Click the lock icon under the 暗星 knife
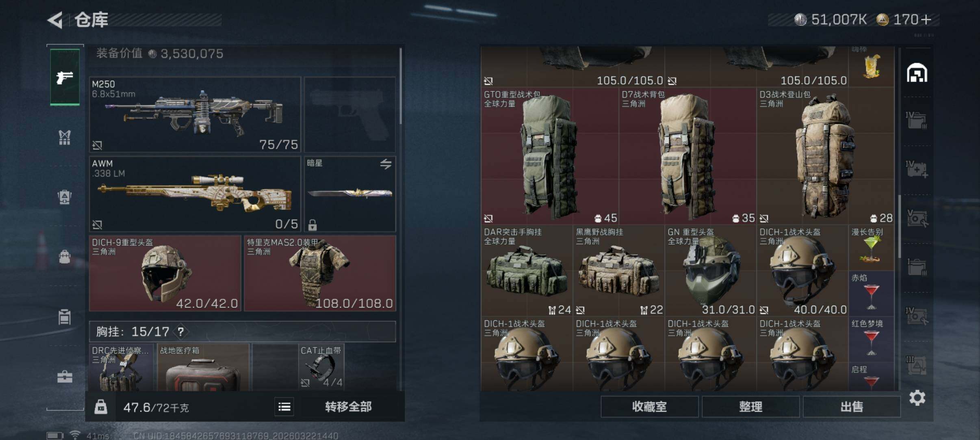This screenshot has height=440, width=980. click(312, 225)
